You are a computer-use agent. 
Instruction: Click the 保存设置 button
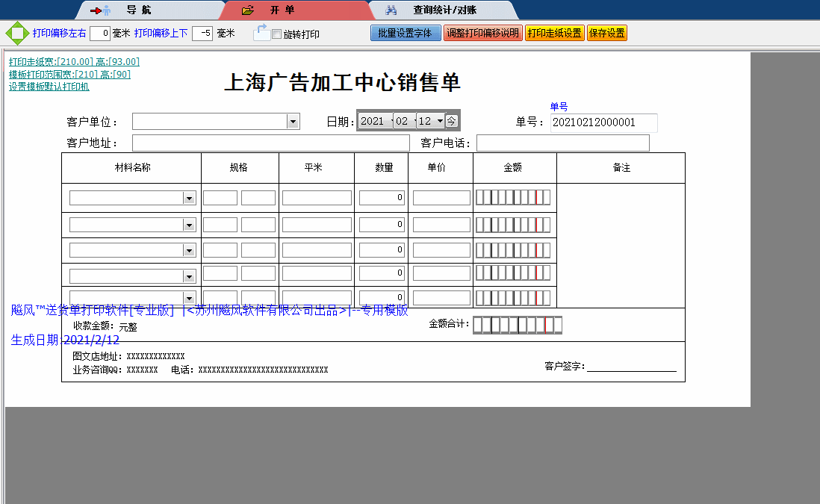coord(606,33)
